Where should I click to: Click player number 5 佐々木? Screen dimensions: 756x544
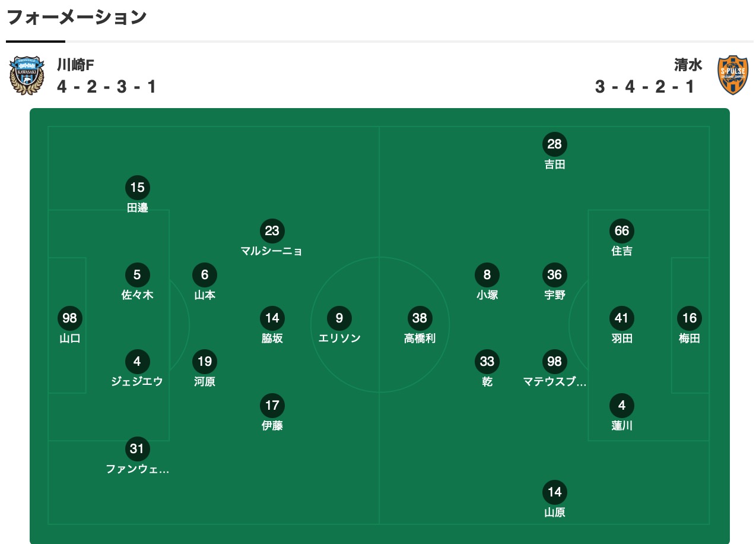(x=137, y=275)
